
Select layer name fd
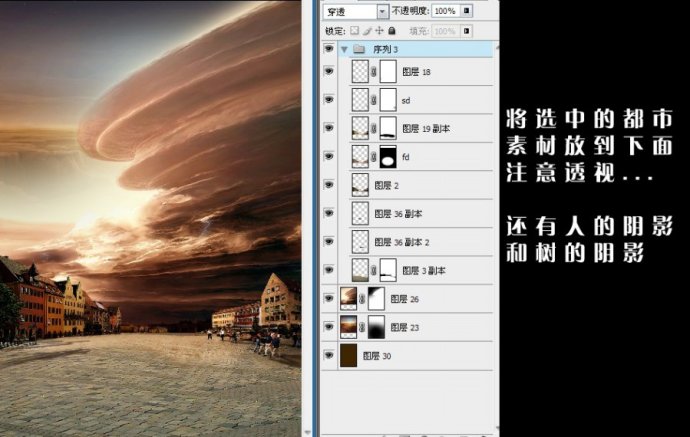click(x=406, y=157)
